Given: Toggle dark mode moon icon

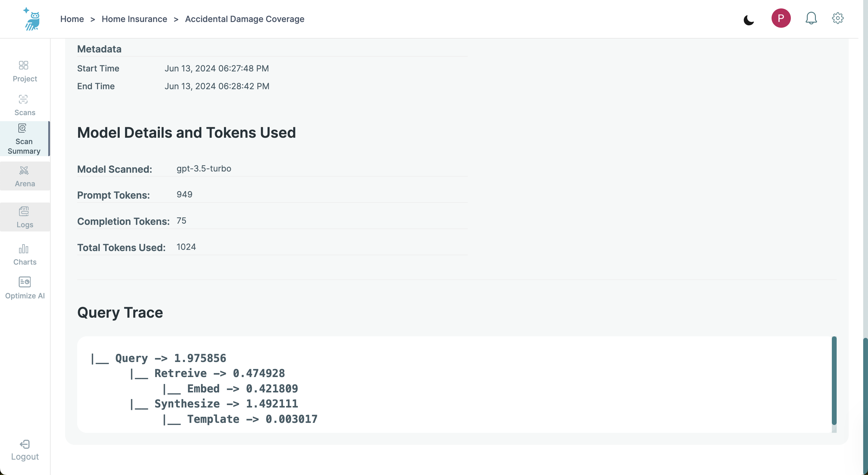Looking at the screenshot, I should click(749, 20).
